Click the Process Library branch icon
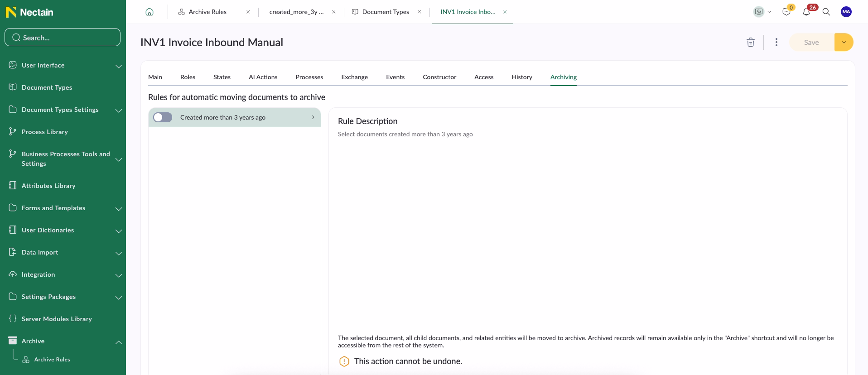The height and width of the screenshot is (375, 868). click(x=13, y=131)
